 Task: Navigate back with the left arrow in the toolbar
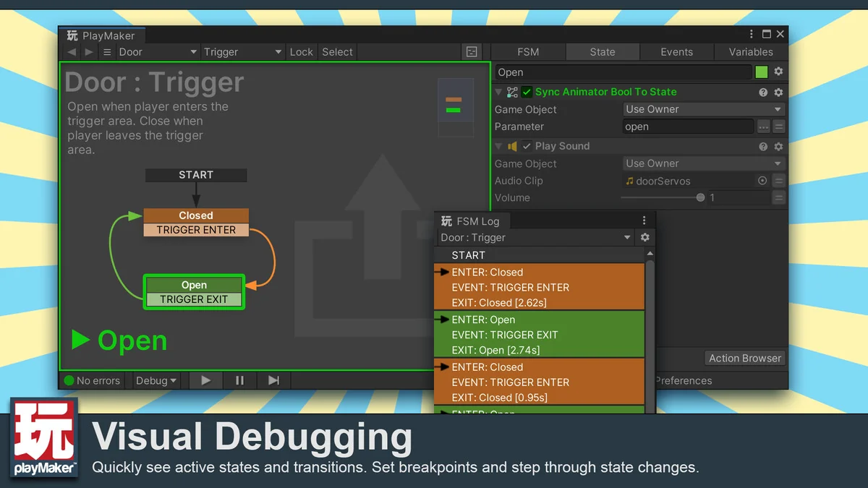(x=71, y=52)
